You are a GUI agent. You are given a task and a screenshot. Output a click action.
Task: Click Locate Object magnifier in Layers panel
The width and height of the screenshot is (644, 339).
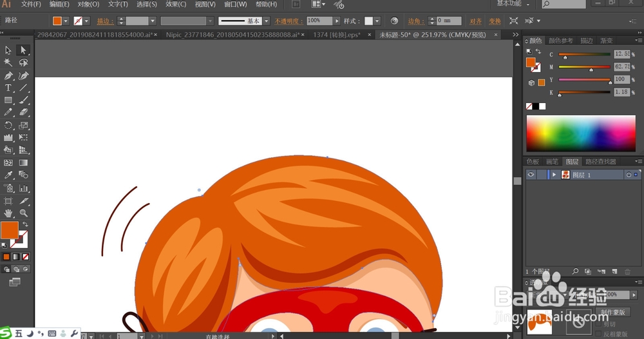click(x=575, y=271)
